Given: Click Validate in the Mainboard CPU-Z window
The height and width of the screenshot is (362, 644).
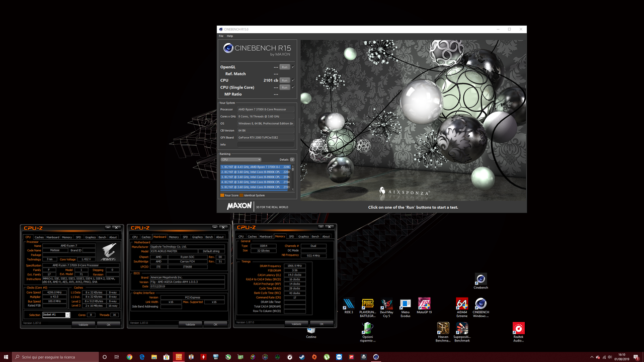Looking at the screenshot, I should [190, 324].
